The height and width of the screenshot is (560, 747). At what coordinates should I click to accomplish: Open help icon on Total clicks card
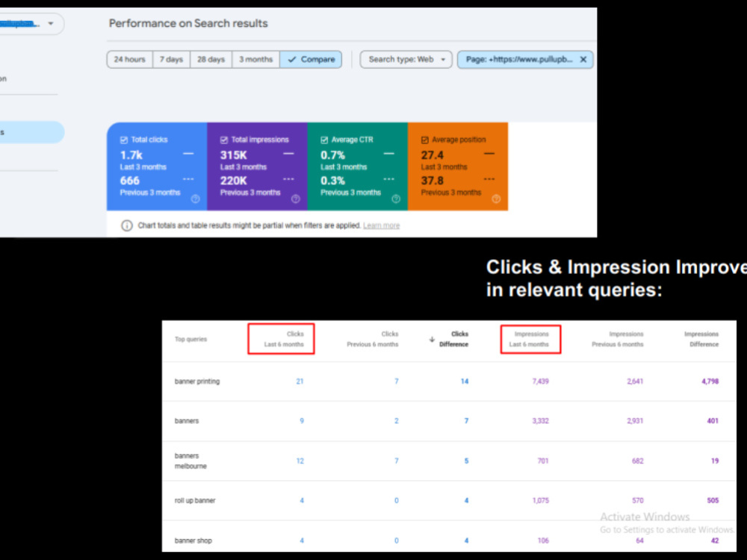[x=195, y=199]
